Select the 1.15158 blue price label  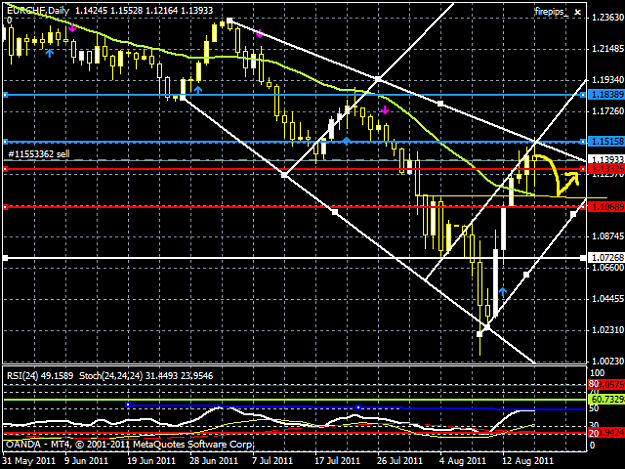(607, 141)
